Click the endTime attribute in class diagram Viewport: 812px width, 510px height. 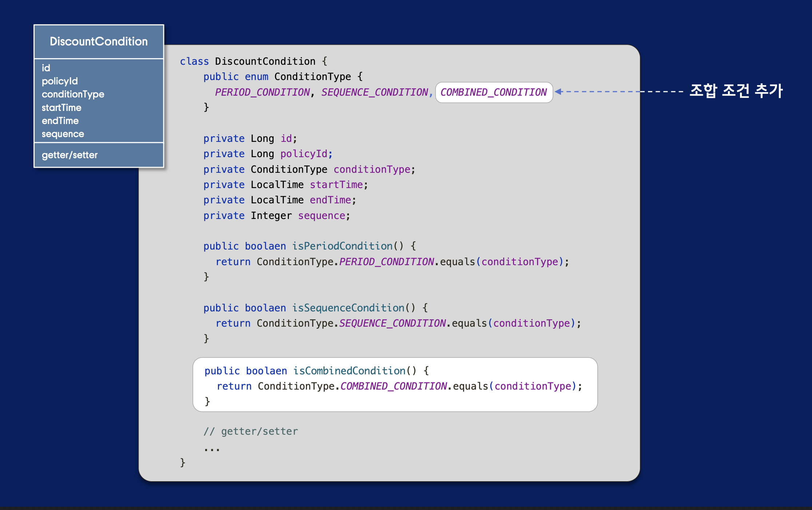pyautogui.click(x=60, y=121)
